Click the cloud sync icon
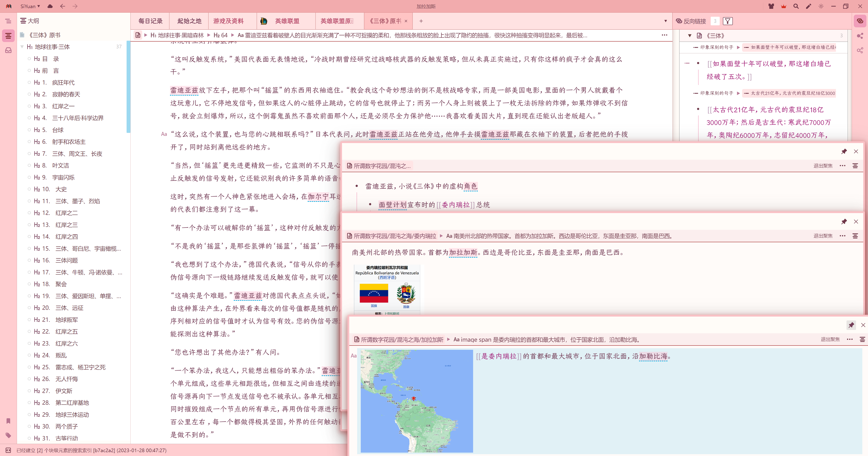This screenshot has width=868, height=456. [50, 6]
